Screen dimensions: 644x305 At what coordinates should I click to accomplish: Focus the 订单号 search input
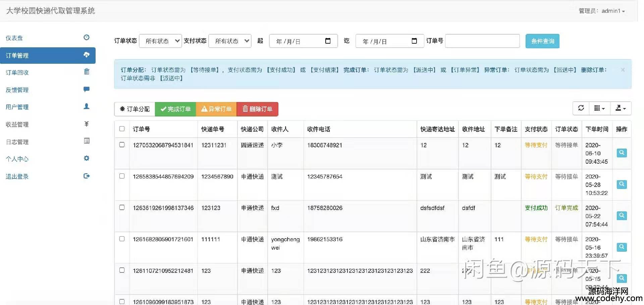pos(482,41)
